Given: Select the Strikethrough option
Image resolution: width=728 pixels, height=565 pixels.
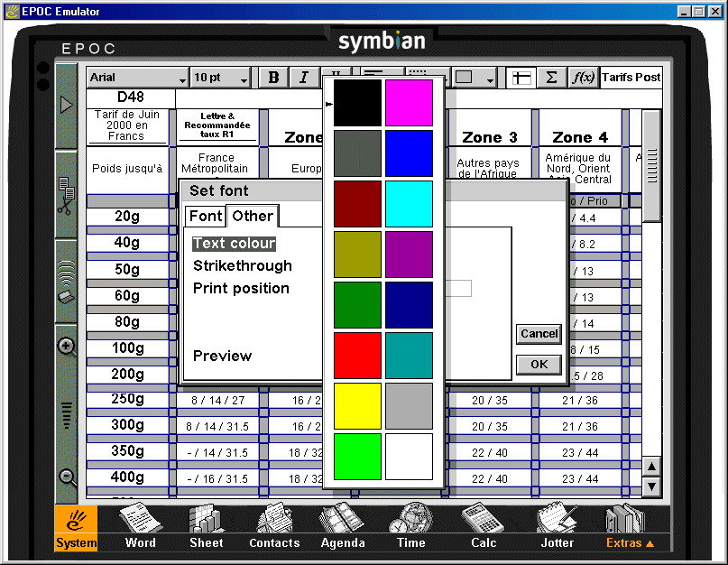Looking at the screenshot, I should point(243,265).
